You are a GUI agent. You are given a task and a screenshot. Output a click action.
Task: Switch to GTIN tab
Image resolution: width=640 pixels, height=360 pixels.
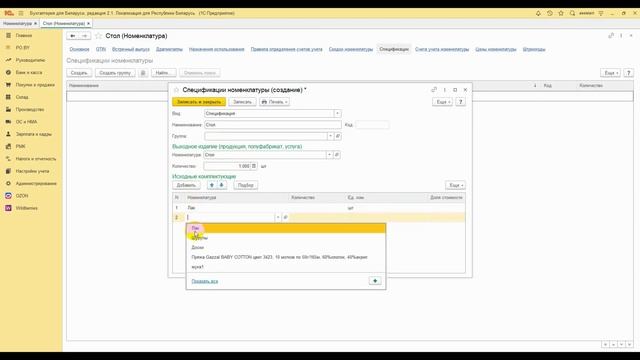point(101,49)
